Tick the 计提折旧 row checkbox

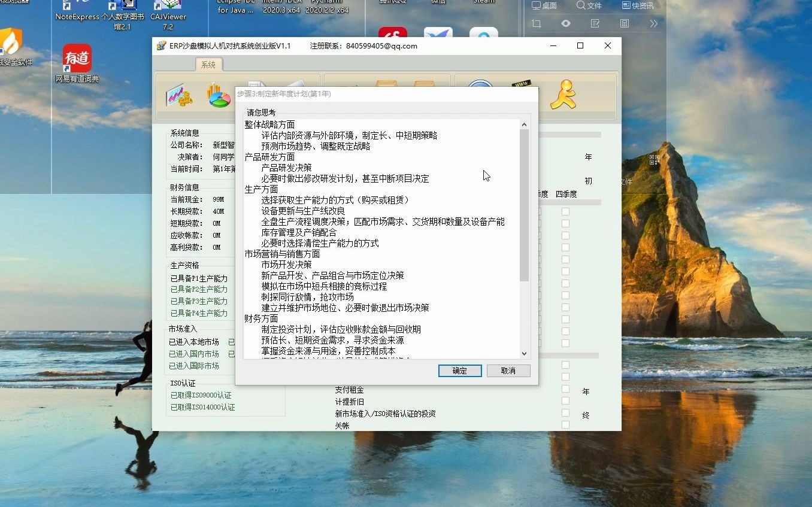(565, 401)
